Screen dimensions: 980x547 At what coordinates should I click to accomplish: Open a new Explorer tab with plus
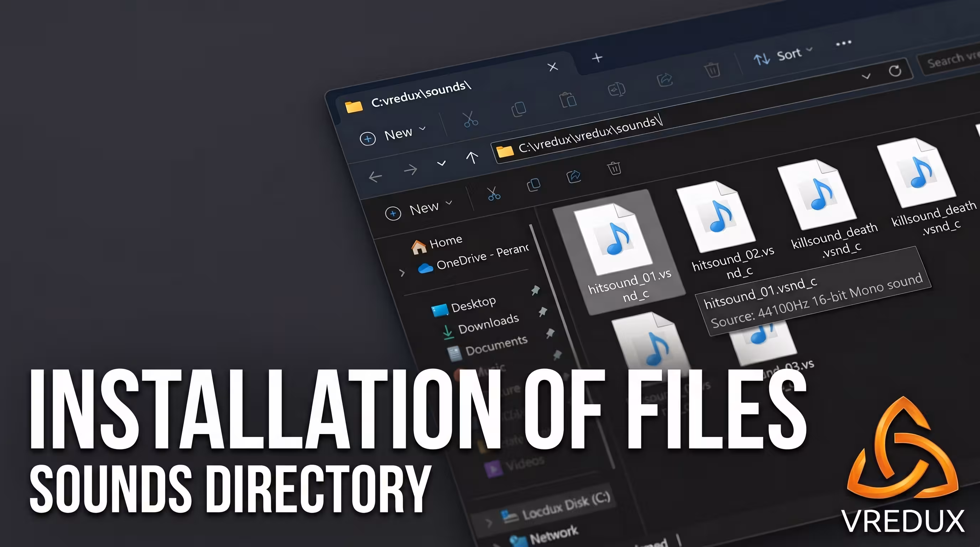click(597, 58)
